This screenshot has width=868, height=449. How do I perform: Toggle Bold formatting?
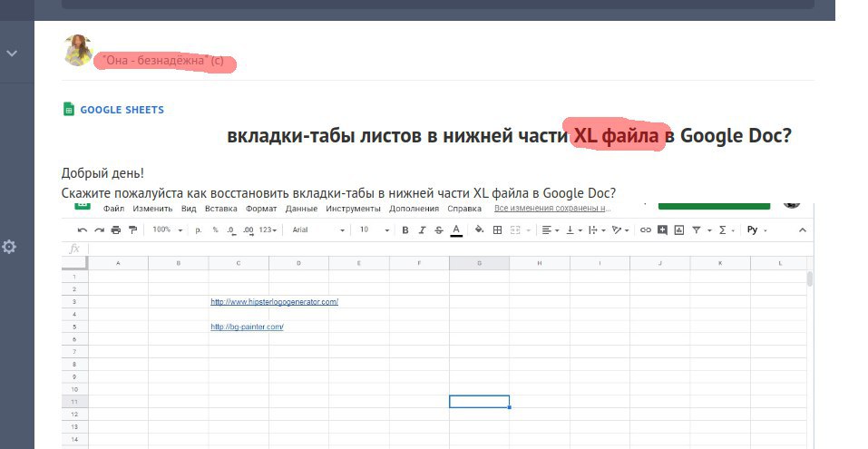point(405,229)
